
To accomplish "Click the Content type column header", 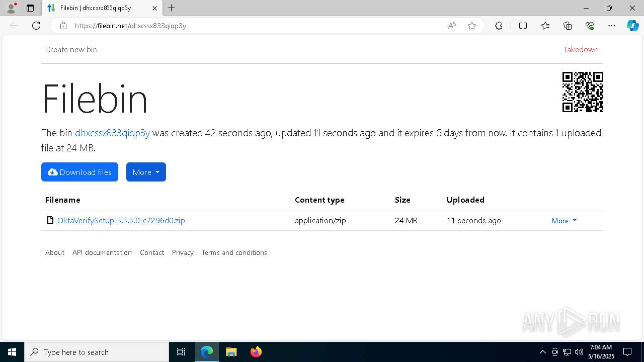I will (x=319, y=200).
